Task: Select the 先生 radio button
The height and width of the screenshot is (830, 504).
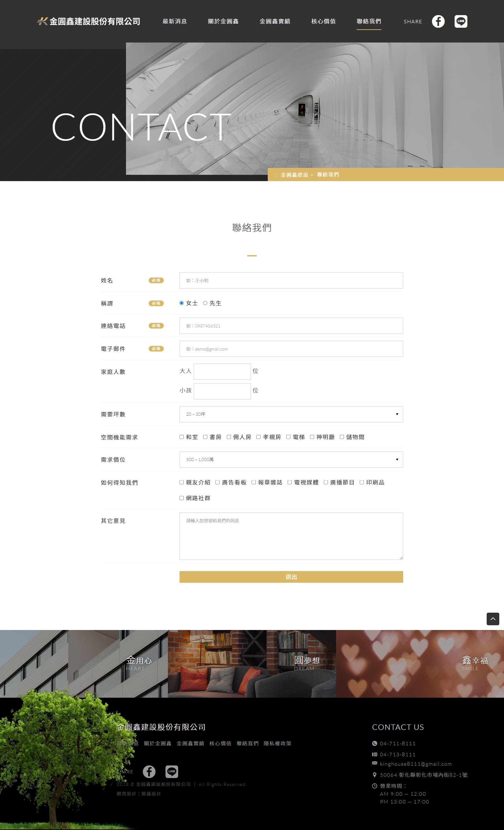Action: point(205,303)
